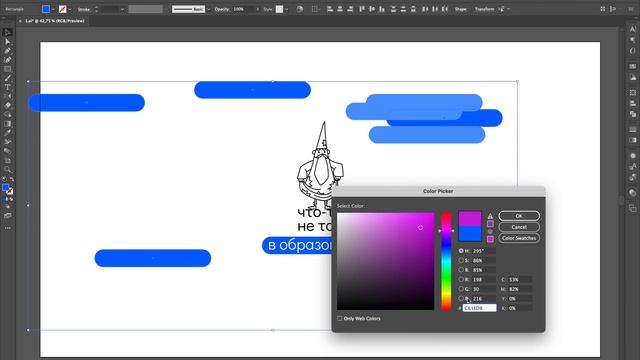Select the Zoom magnifier tool
The width and height of the screenshot is (640, 360).
[7, 169]
